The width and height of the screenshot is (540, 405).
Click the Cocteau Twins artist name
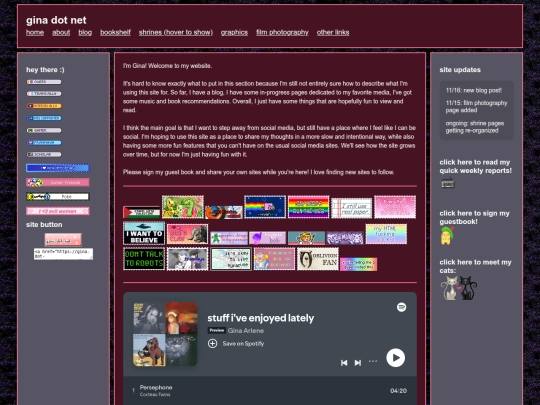click(x=155, y=395)
